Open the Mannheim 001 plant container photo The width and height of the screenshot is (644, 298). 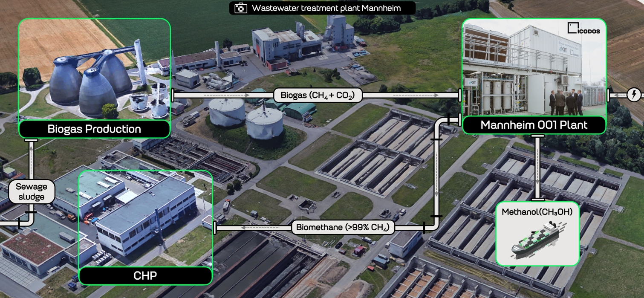pos(534,68)
